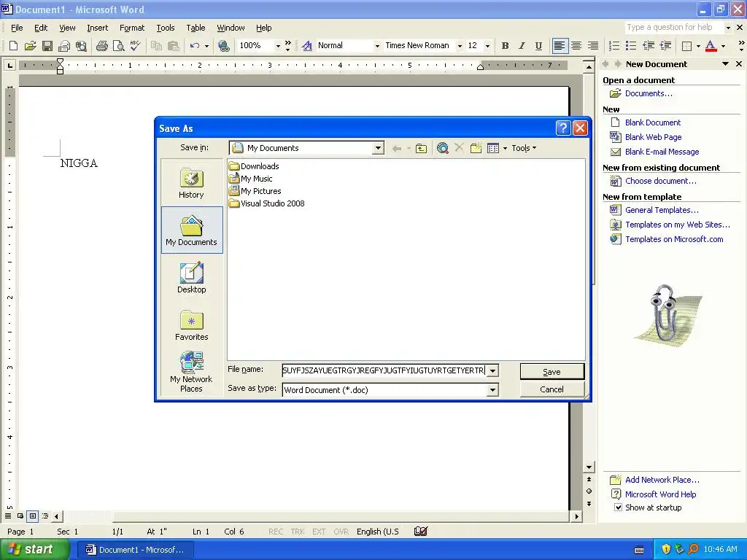Open the File menu
Image resolution: width=747 pixels, height=560 pixels.
[x=17, y=28]
